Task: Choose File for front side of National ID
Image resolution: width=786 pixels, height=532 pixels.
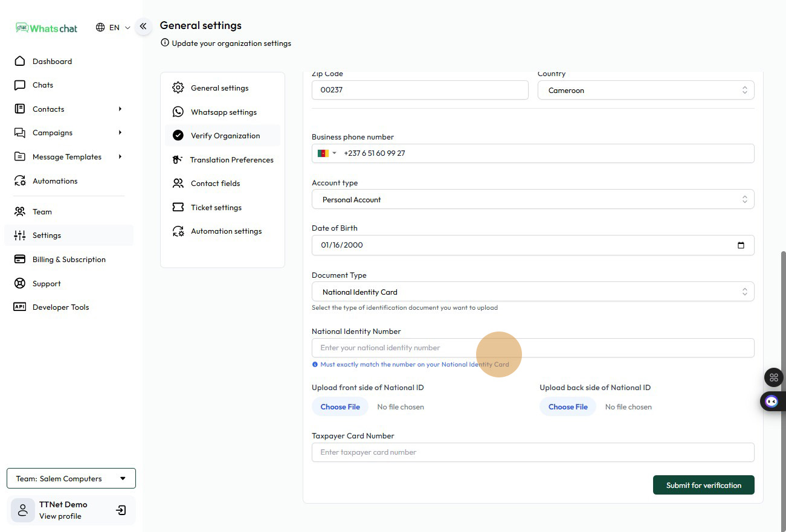Action: 340,407
